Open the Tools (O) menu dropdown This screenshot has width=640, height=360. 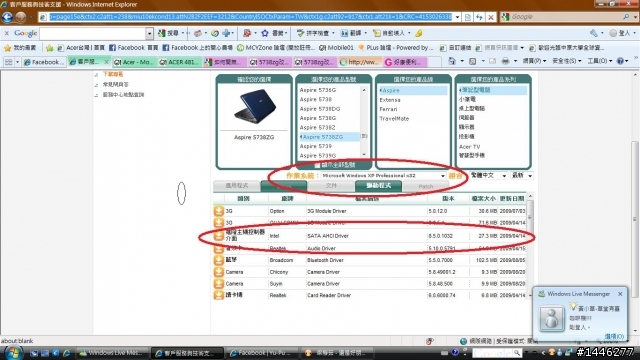coord(600,61)
